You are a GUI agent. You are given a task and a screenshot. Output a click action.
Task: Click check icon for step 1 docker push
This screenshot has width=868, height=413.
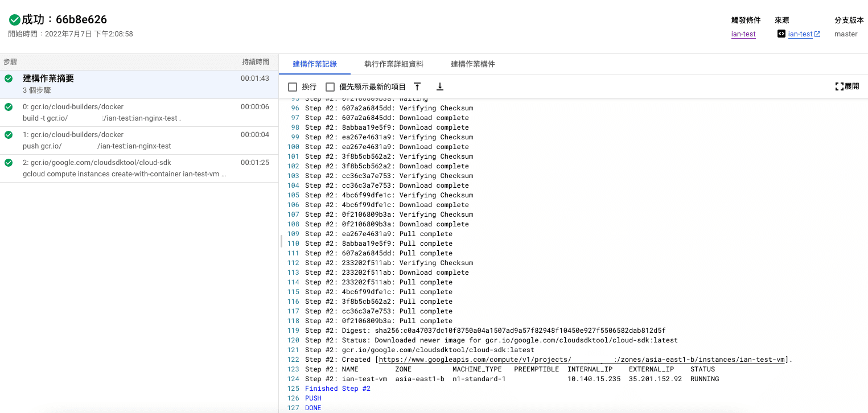click(x=7, y=135)
